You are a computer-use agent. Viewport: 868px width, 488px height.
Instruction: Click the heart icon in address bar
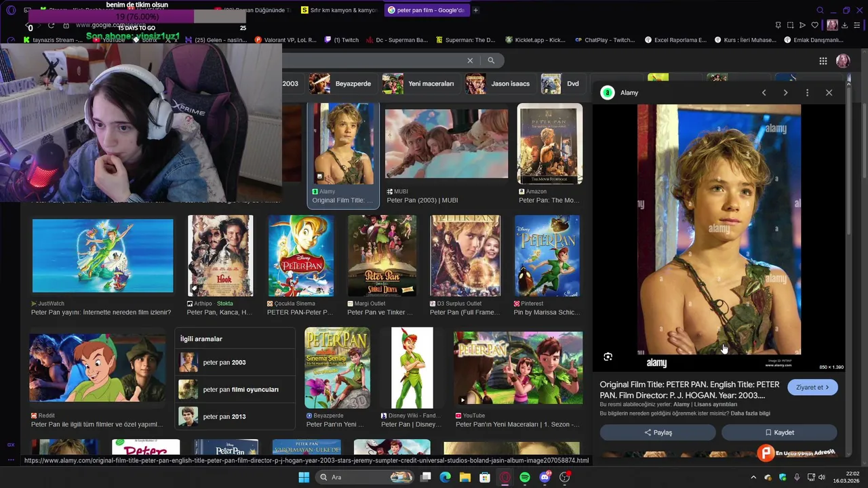pos(814,25)
